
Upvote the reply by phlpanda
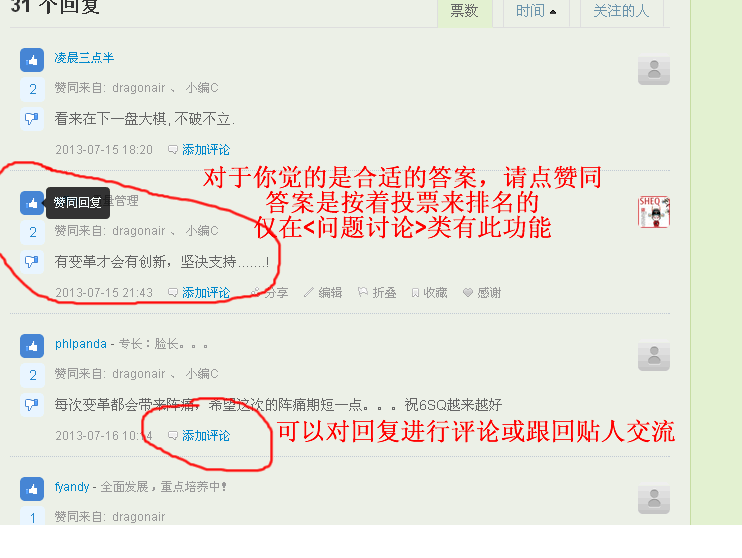[x=32, y=346]
